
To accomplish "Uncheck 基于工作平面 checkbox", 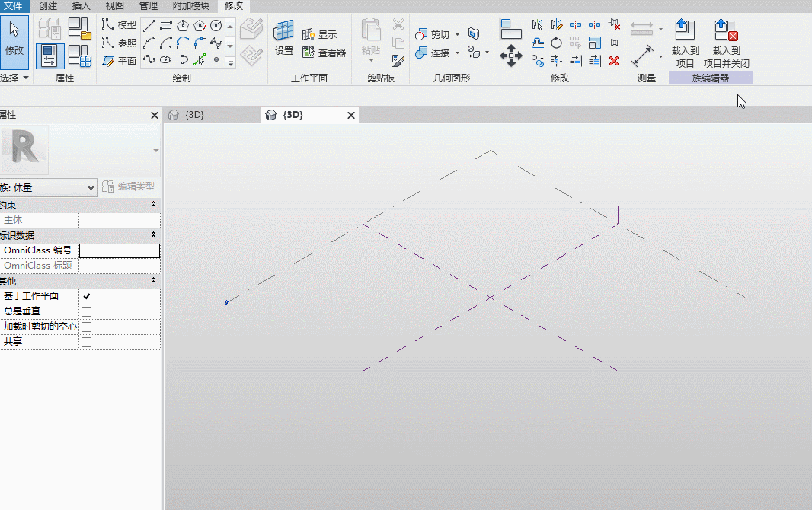I will 87,296.
